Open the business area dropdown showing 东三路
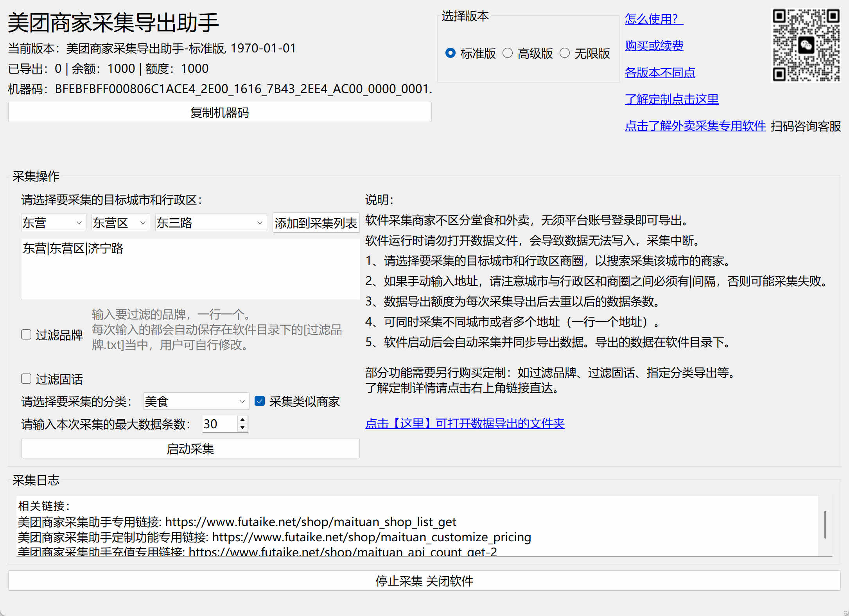 pyautogui.click(x=211, y=223)
